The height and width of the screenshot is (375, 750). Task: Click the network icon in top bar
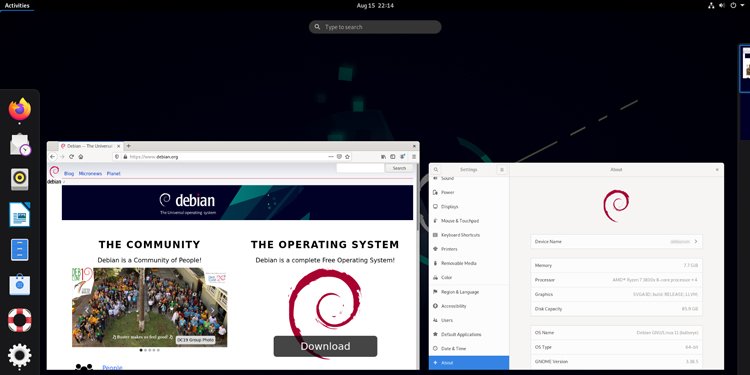(711, 6)
